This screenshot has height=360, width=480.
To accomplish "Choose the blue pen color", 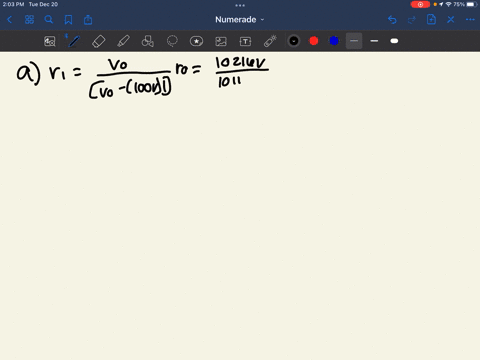I will pos(334,41).
